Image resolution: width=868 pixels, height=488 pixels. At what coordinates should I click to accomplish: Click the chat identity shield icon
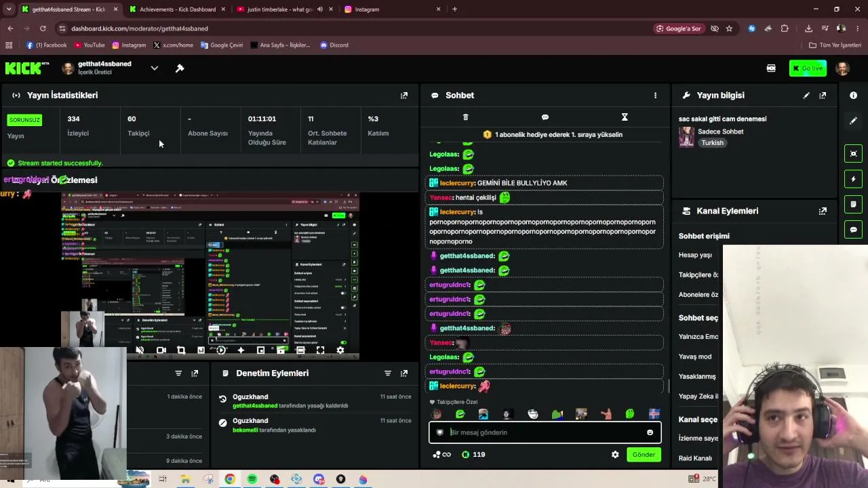(x=440, y=432)
